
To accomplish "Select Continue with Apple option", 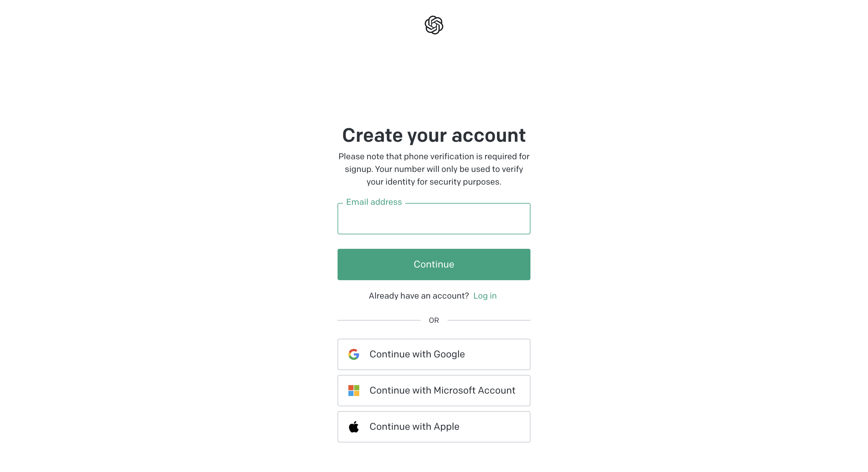I will [434, 427].
